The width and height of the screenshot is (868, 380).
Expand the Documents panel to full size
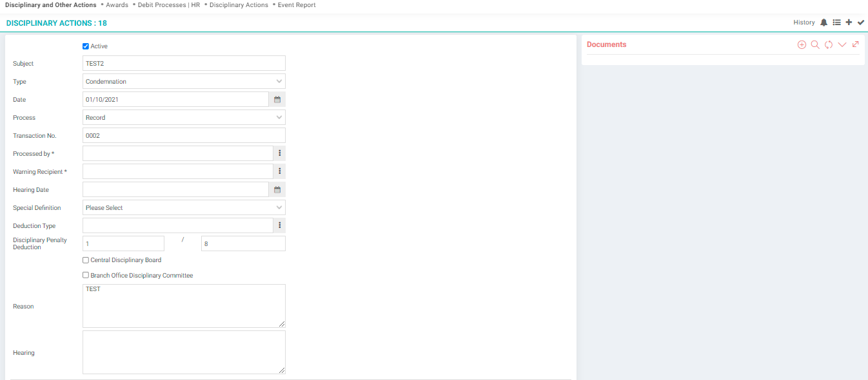point(856,44)
